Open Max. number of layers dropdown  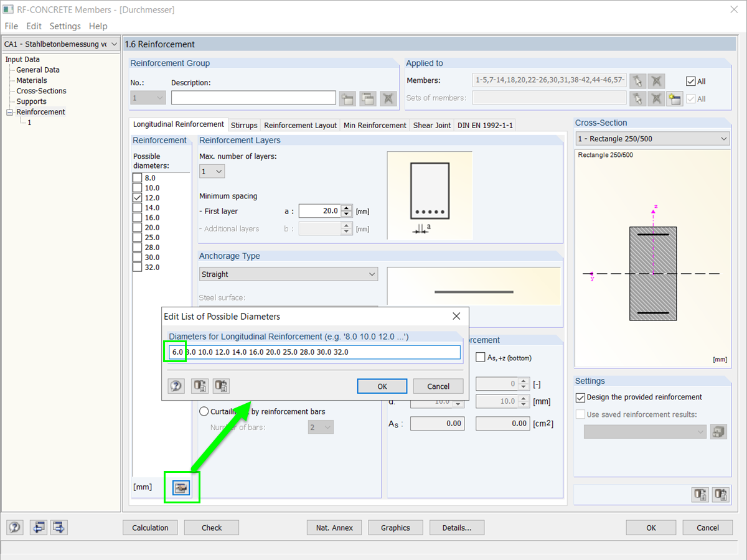pyautogui.click(x=212, y=171)
